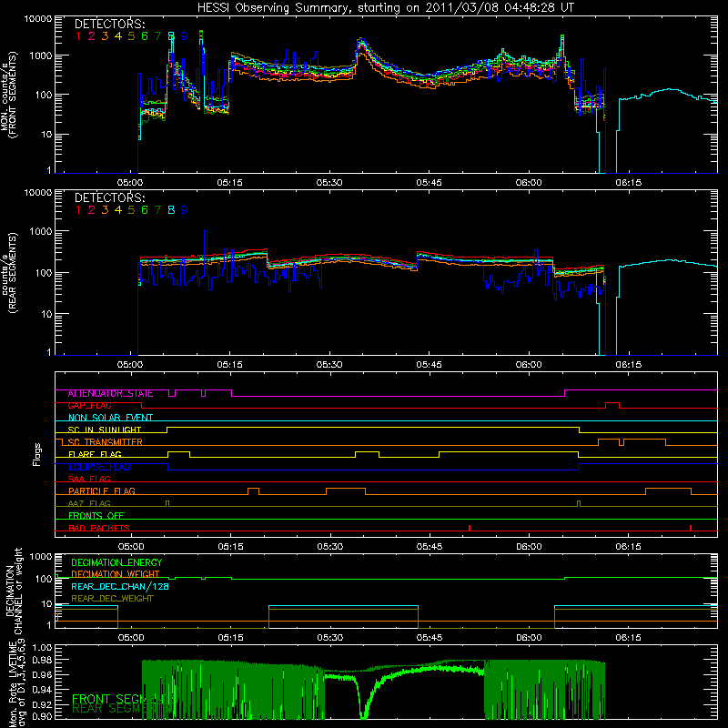Viewport: 728px width, 728px height.
Task: Select blue detector 9 in front segments legend
Action: (x=185, y=36)
